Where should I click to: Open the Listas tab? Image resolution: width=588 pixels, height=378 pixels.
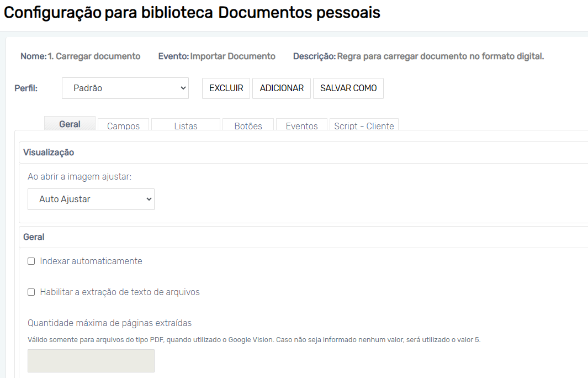tap(186, 126)
